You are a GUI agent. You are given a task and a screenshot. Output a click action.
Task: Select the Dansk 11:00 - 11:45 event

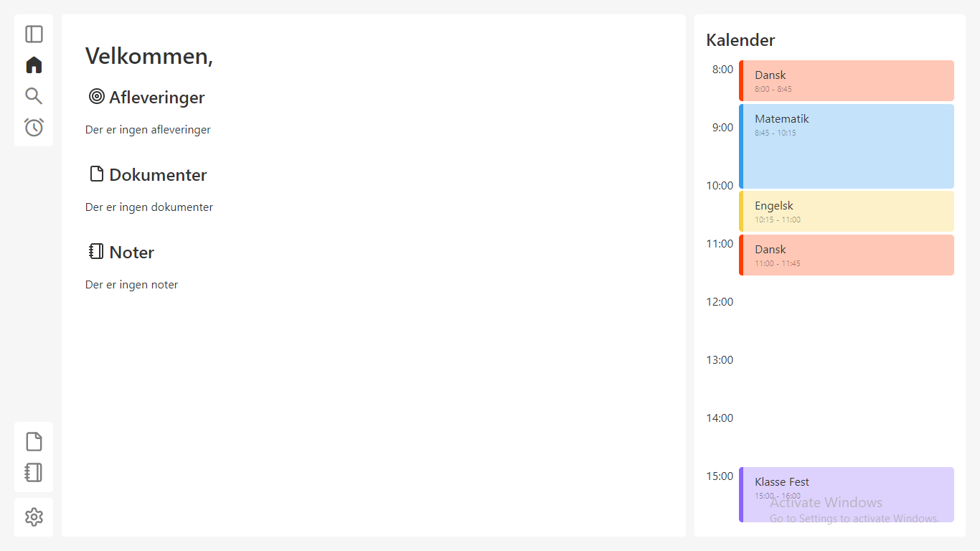tap(847, 255)
